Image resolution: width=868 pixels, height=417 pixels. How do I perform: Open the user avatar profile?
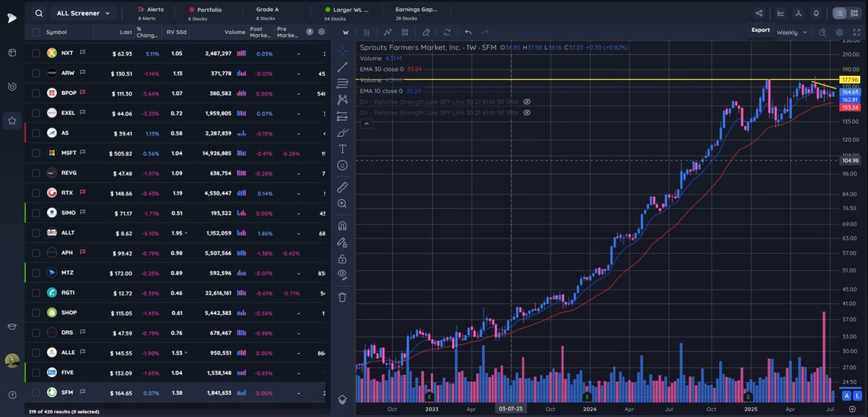(x=12, y=361)
